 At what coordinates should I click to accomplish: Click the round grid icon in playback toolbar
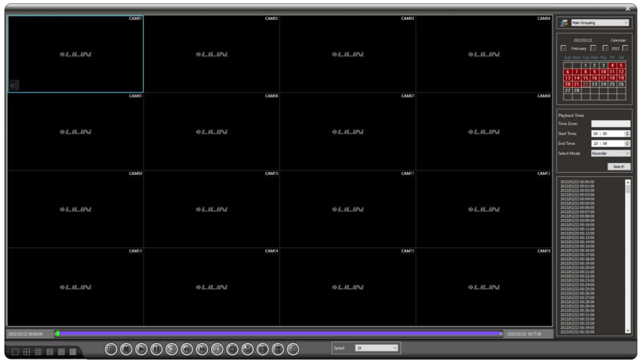[x=111, y=349]
